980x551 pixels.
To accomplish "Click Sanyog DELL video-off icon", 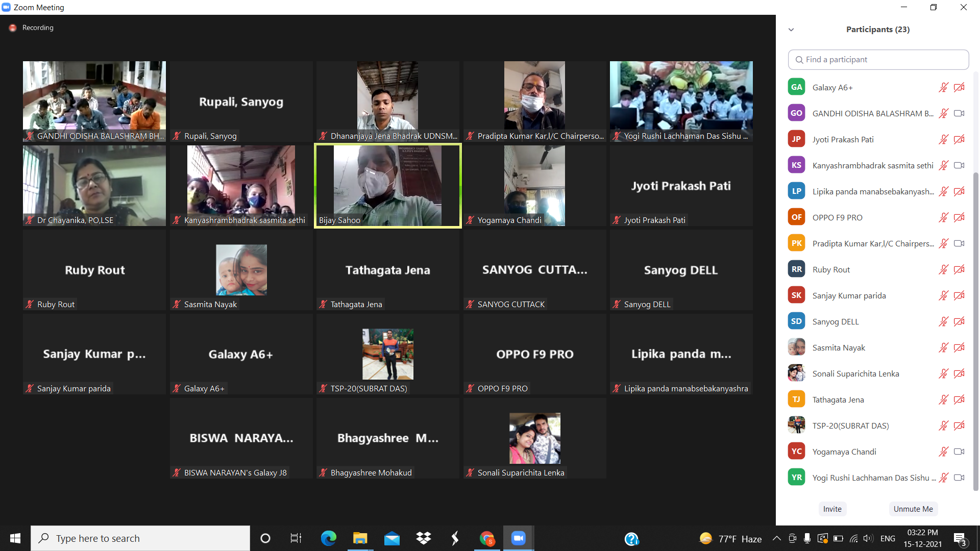I will (959, 321).
